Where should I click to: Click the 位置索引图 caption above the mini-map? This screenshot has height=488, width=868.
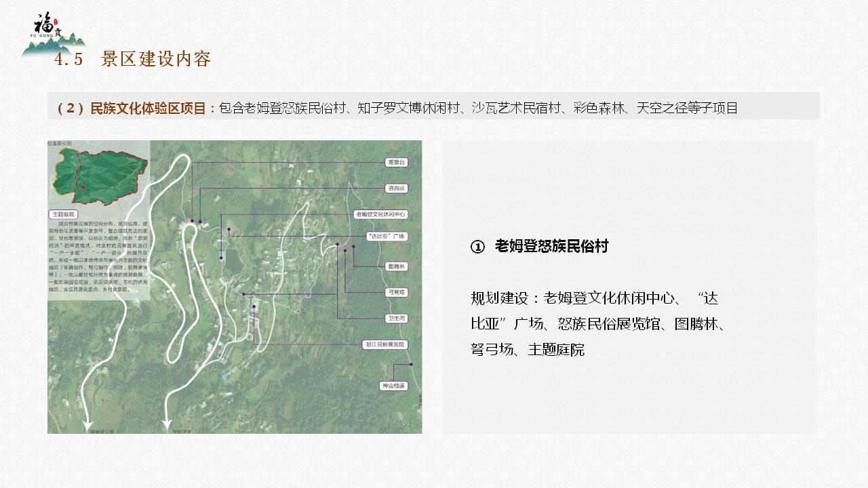coord(60,144)
